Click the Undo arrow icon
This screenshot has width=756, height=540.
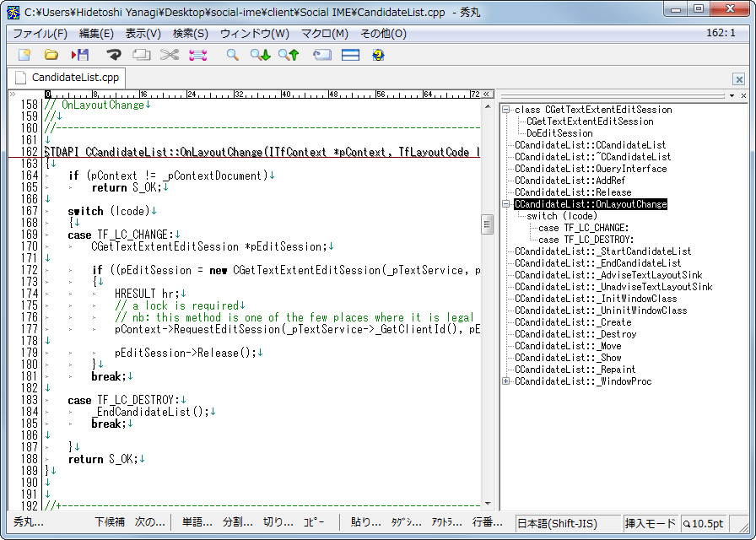coord(113,55)
